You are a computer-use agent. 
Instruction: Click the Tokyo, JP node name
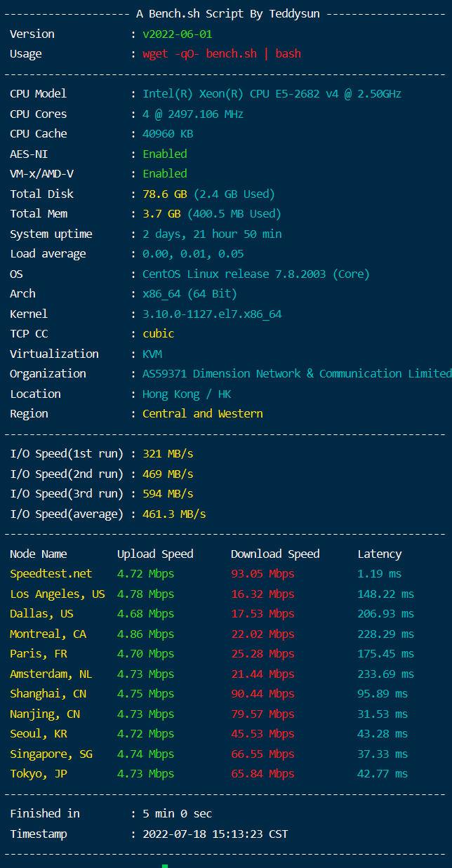(x=39, y=773)
